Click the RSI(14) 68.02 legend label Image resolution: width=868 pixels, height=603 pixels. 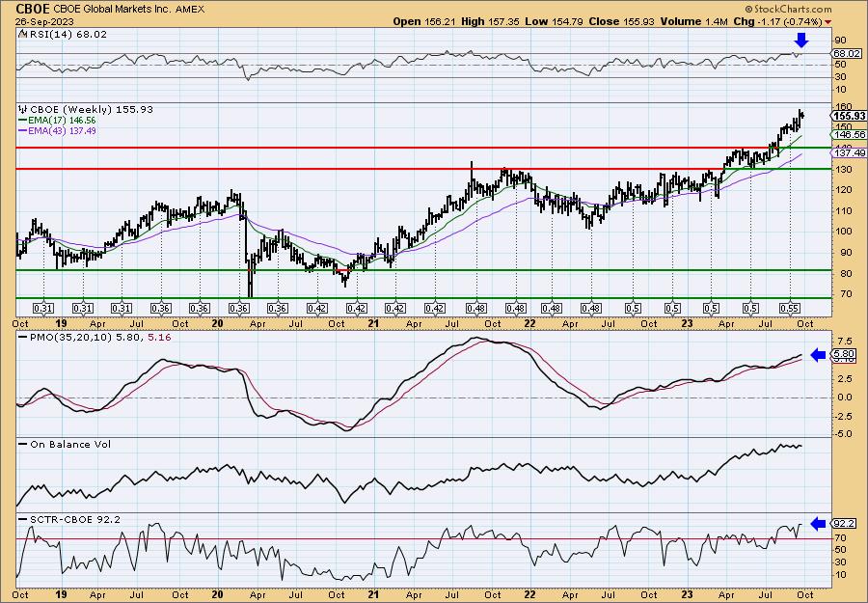tap(67, 35)
